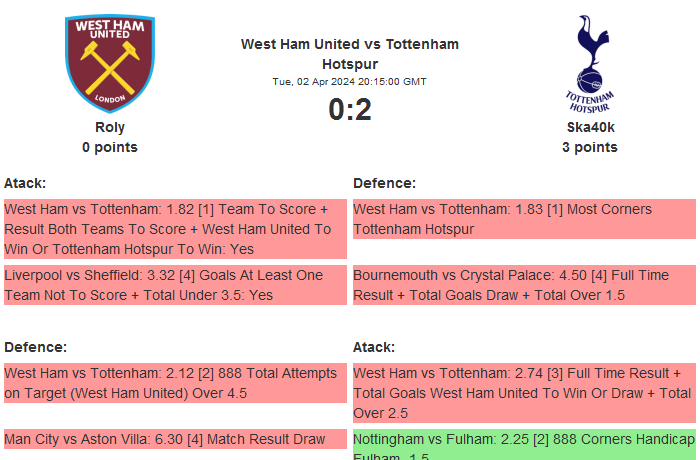Open player Roly's name
Viewport: 700px width, 460px height.
(110, 127)
